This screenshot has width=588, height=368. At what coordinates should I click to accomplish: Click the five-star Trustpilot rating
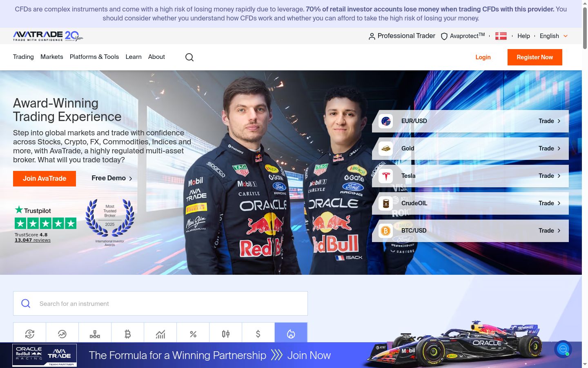pyautogui.click(x=45, y=223)
